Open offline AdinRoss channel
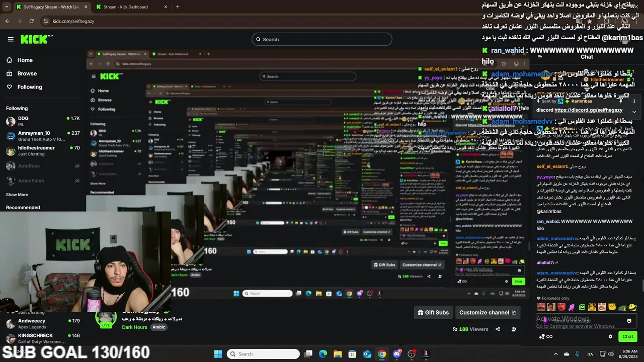644x362 pixels. 43,166
